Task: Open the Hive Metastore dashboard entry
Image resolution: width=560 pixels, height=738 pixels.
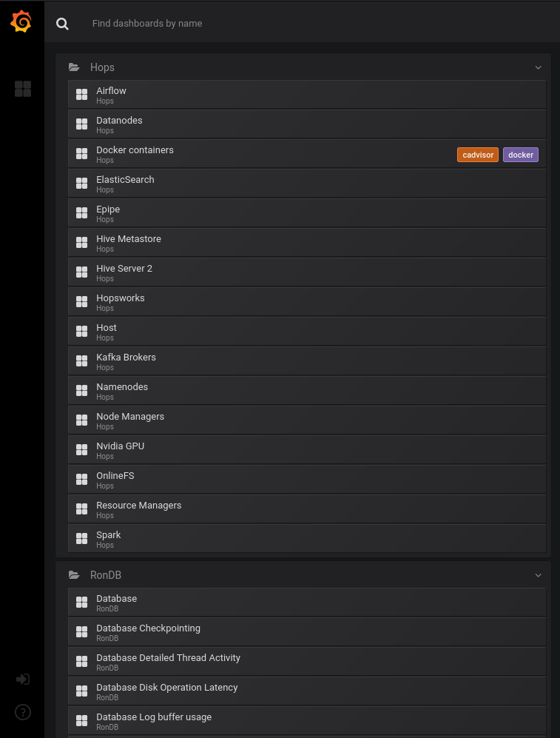Action: (x=128, y=238)
